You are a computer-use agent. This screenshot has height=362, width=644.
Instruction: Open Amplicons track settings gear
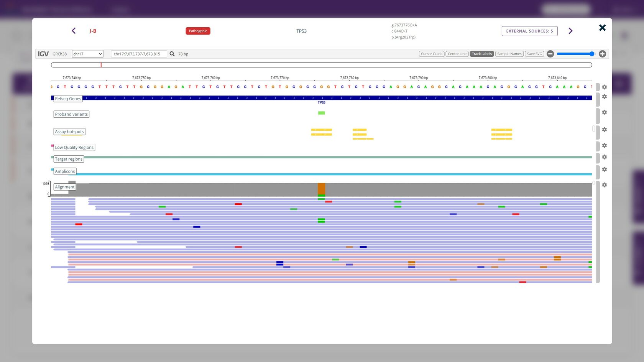pyautogui.click(x=604, y=169)
